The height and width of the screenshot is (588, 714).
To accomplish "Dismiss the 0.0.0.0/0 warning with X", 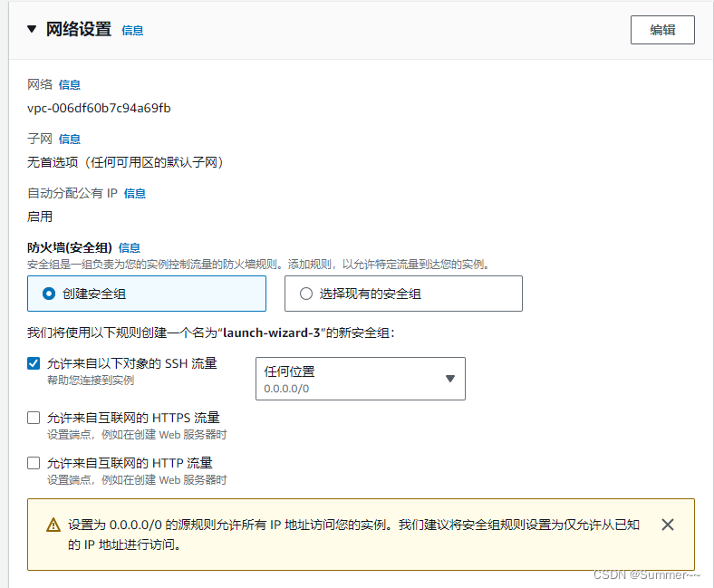I will [668, 525].
